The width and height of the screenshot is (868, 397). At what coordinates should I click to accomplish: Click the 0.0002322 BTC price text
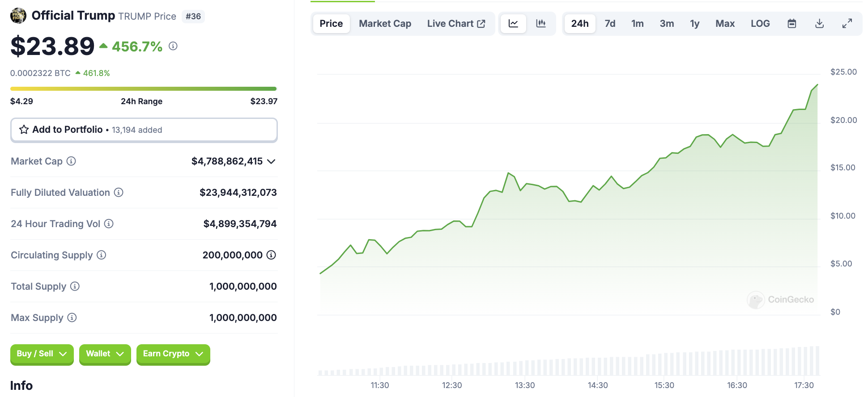(40, 73)
